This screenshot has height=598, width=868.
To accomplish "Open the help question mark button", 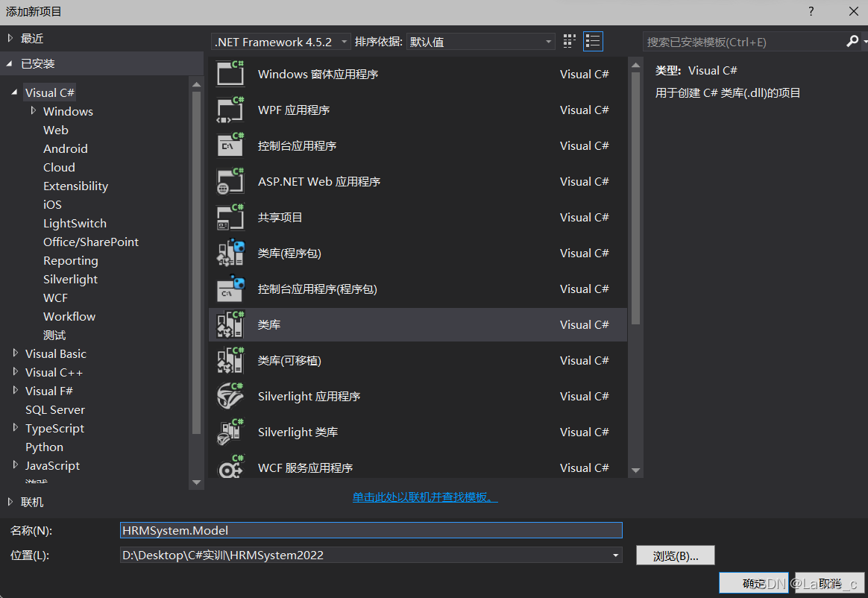I will pos(811,12).
